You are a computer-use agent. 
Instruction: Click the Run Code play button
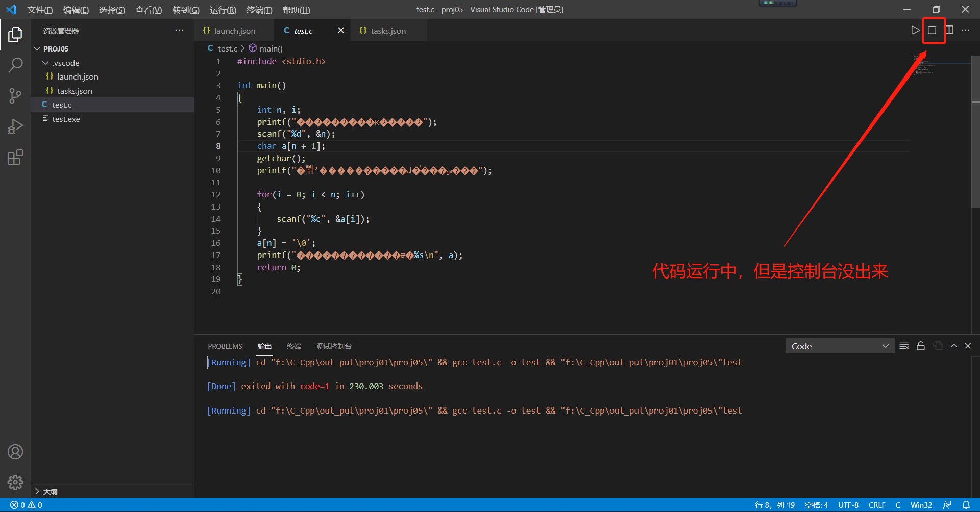915,30
